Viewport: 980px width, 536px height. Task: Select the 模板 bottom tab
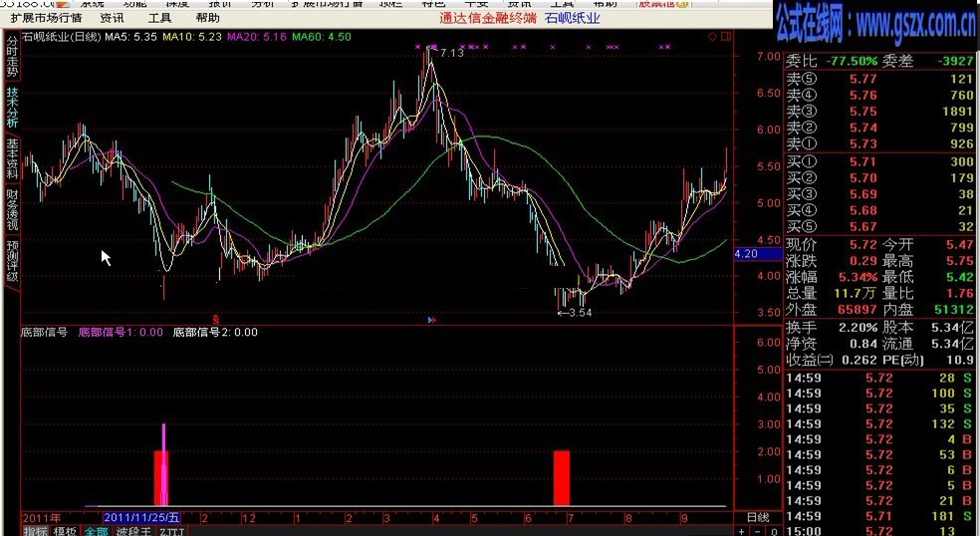click(x=65, y=531)
